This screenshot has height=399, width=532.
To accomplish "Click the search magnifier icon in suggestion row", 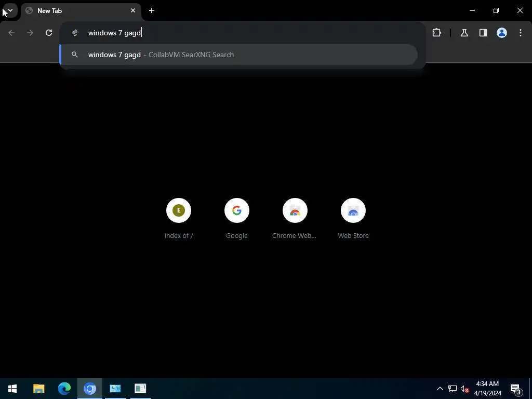I will 75,54.
